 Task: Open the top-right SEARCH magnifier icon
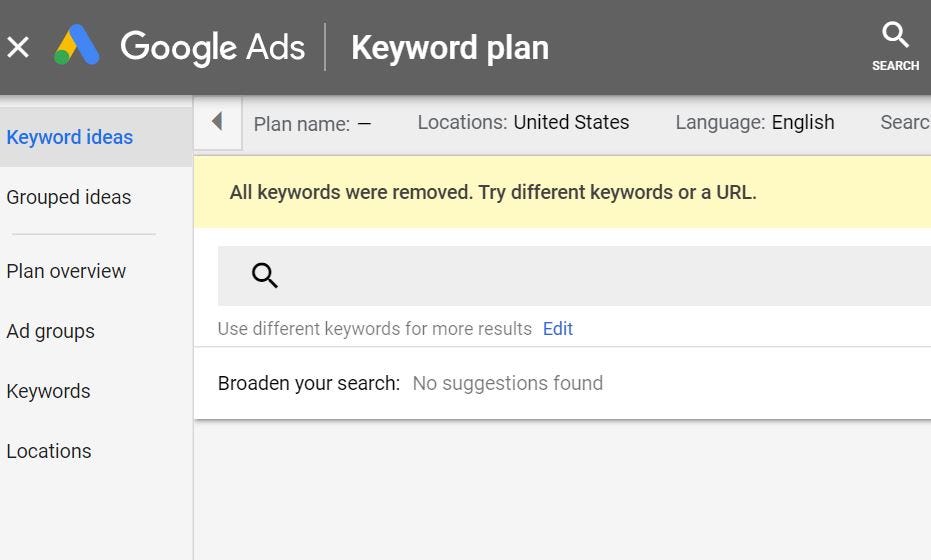pyautogui.click(x=895, y=45)
